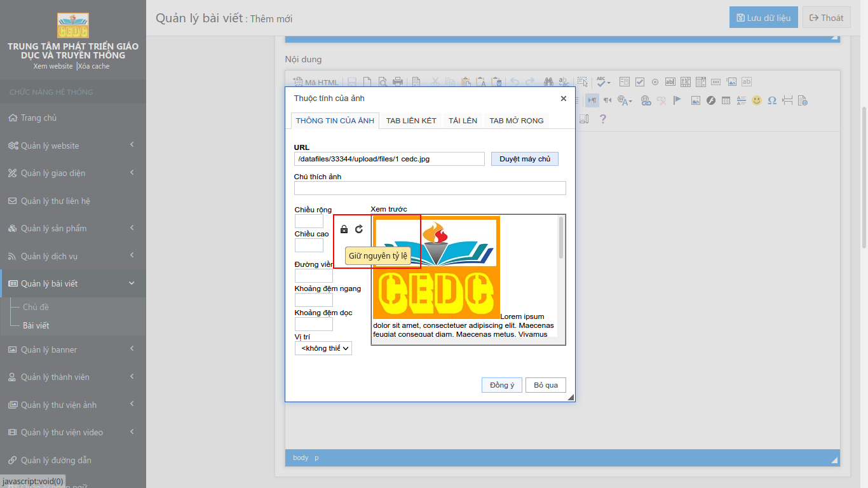The height and width of the screenshot is (488, 868).
Task: Click the Image button toolbar icon
Action: [731, 82]
